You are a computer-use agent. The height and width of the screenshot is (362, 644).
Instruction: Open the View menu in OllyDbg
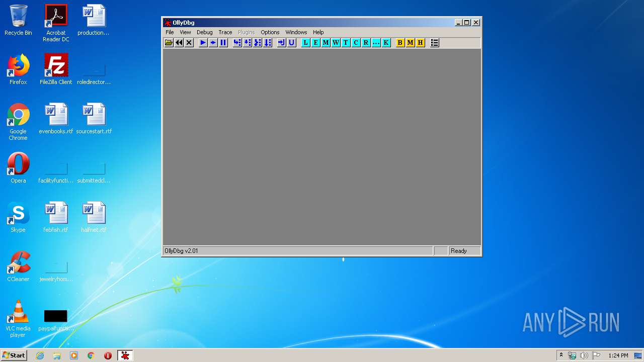[x=185, y=32]
